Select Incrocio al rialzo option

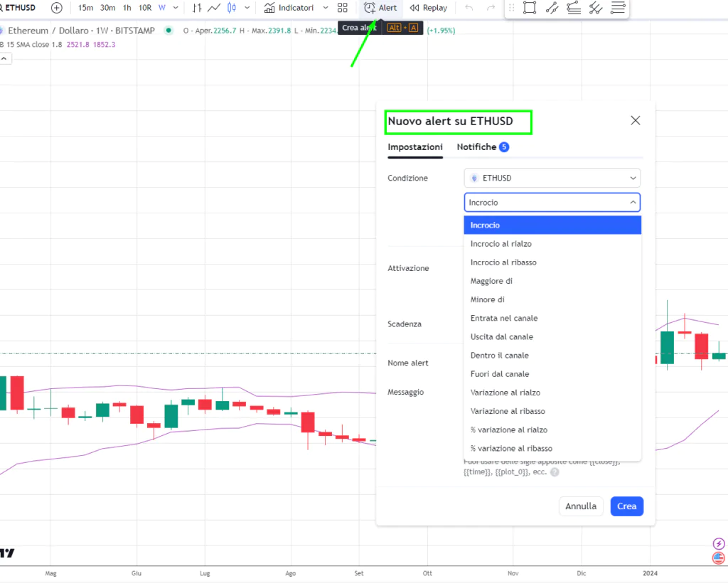pyautogui.click(x=552, y=244)
